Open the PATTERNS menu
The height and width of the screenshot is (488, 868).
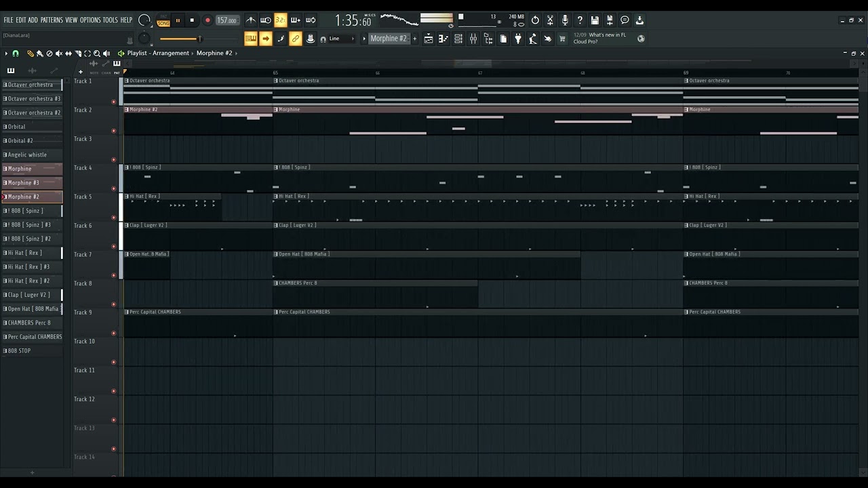[52, 20]
